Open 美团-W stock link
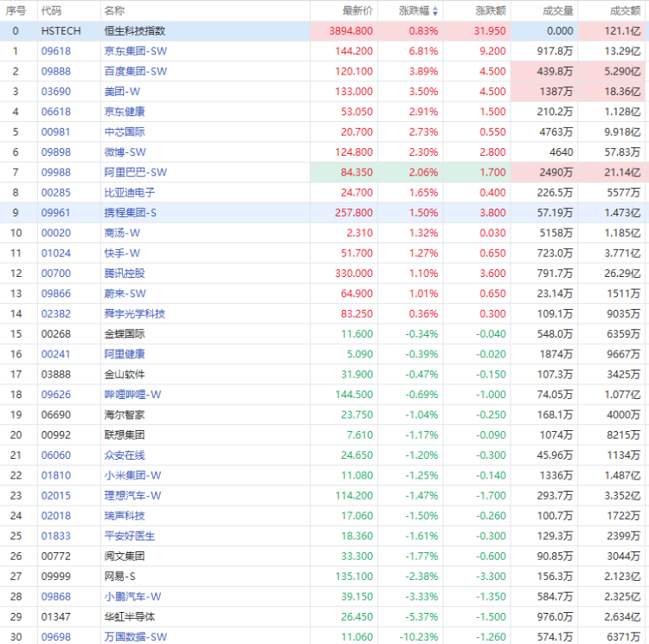This screenshot has height=644, width=649. pyautogui.click(x=122, y=92)
